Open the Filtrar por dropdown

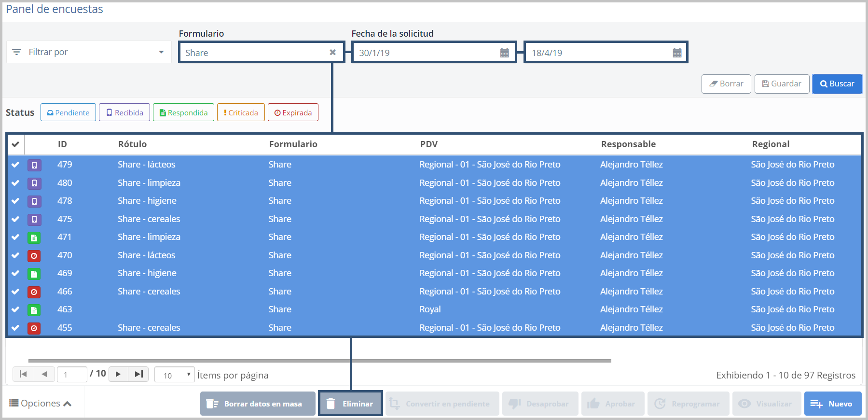(x=89, y=52)
